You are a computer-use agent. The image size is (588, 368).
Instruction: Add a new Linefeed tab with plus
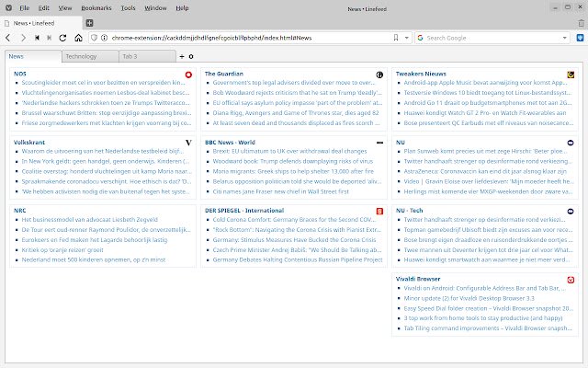click(x=182, y=56)
